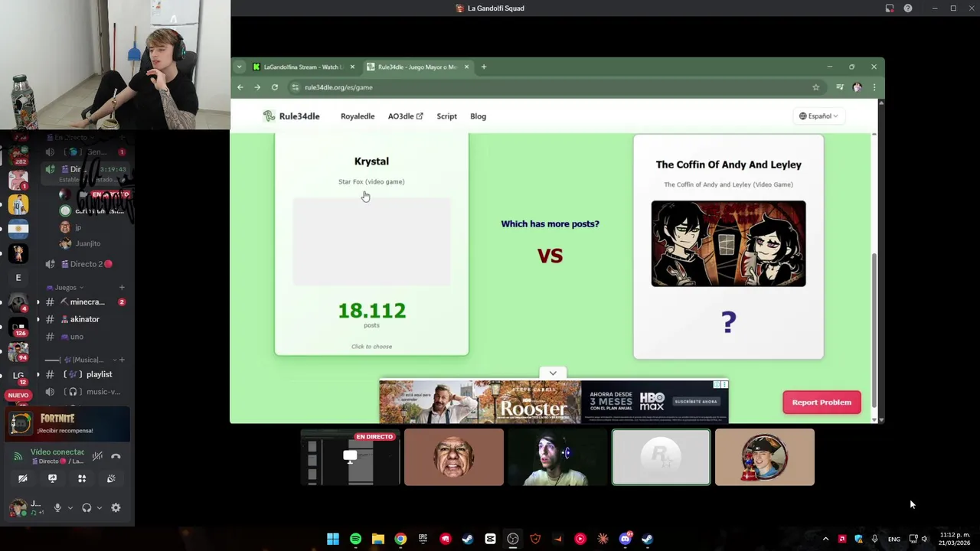980x551 pixels.
Task: Open CapCut from the taskbar
Action: click(x=490, y=539)
